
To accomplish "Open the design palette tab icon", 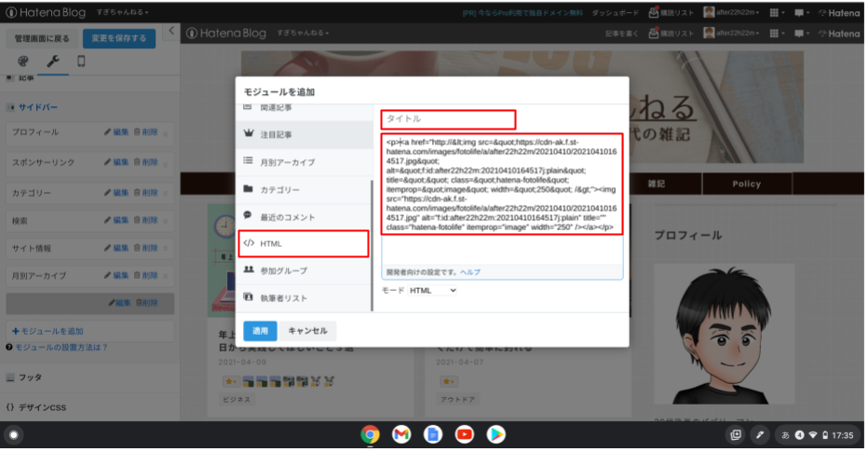I will [x=22, y=61].
